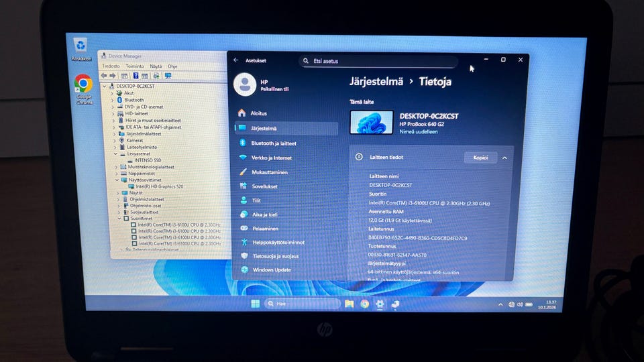Show hidden tray icons chevron

point(500,304)
